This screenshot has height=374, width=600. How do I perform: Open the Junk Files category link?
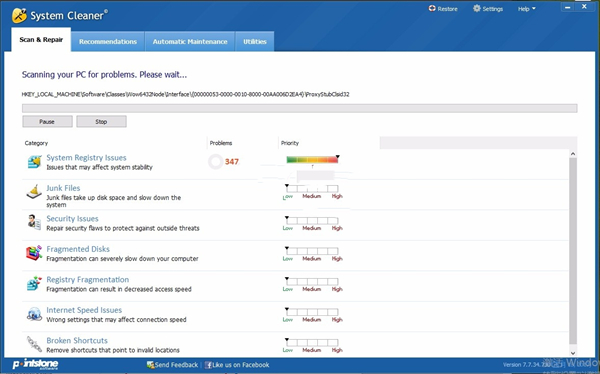63,188
